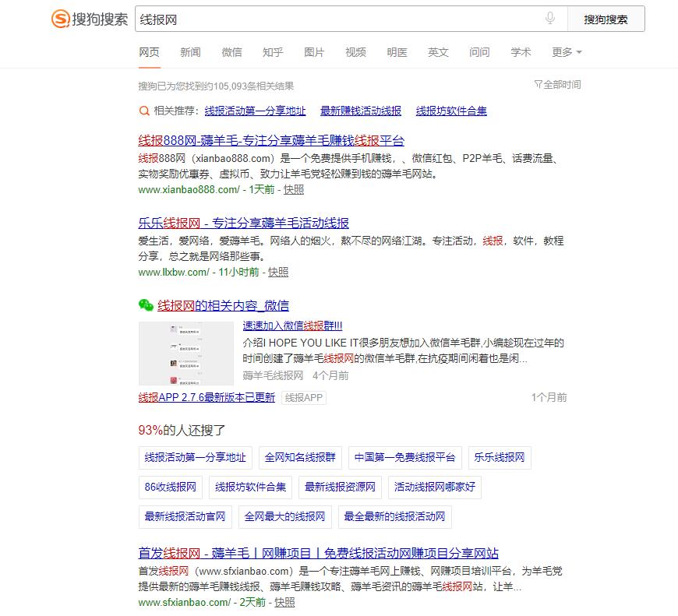This screenshot has height=616, width=678.
Task: Click inside the search input field
Action: [x=312, y=18]
